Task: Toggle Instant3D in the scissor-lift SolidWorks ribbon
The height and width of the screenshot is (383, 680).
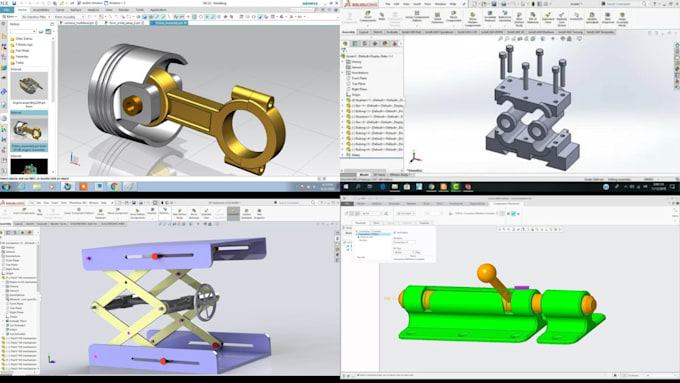Action: (233, 213)
